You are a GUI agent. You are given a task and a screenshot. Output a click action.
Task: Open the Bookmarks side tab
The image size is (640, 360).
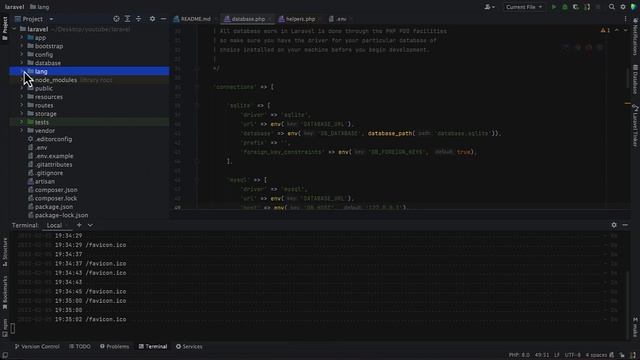click(x=4, y=292)
